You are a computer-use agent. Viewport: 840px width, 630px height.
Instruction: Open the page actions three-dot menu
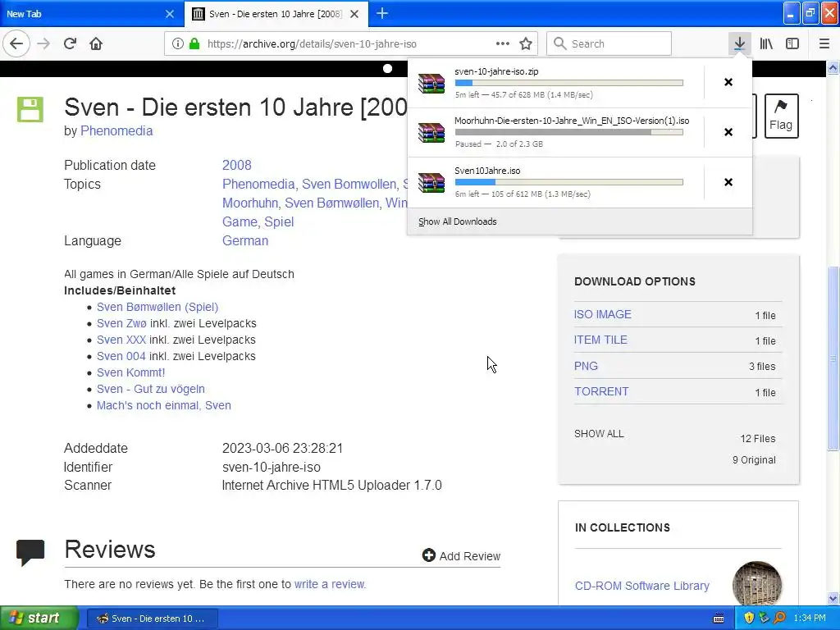(503, 43)
